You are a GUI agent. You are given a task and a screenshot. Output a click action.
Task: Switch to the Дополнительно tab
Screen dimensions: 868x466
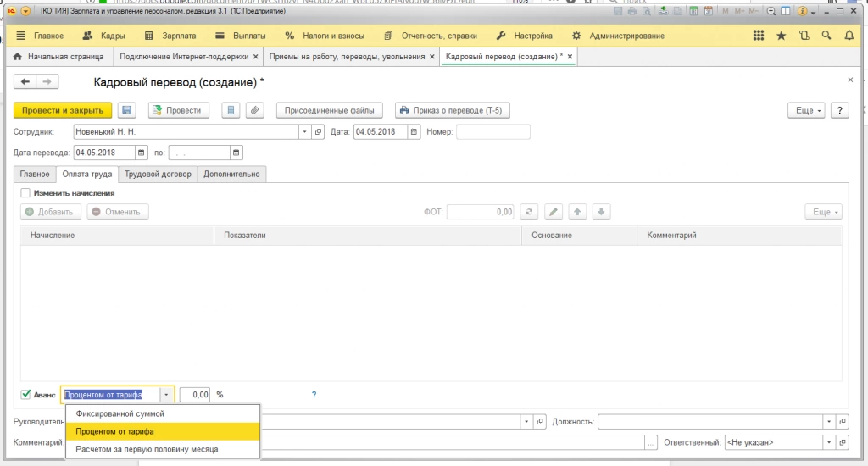click(231, 174)
